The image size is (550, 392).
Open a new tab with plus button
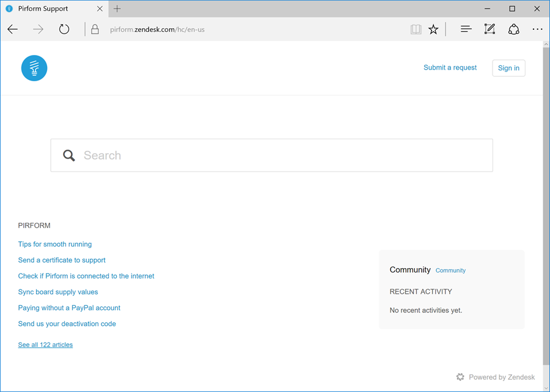coord(117,9)
